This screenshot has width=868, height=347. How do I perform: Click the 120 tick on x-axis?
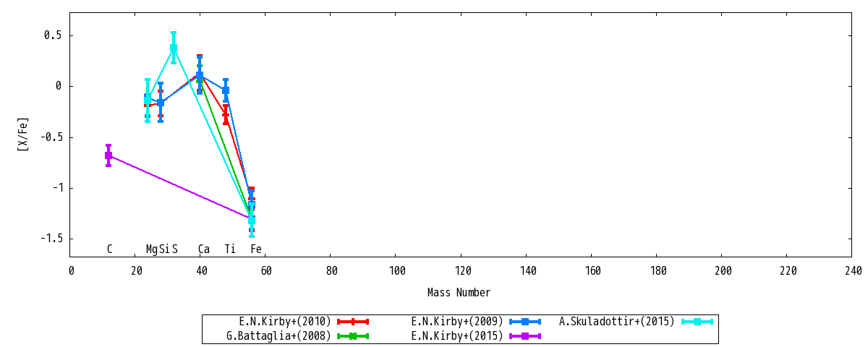461,271
